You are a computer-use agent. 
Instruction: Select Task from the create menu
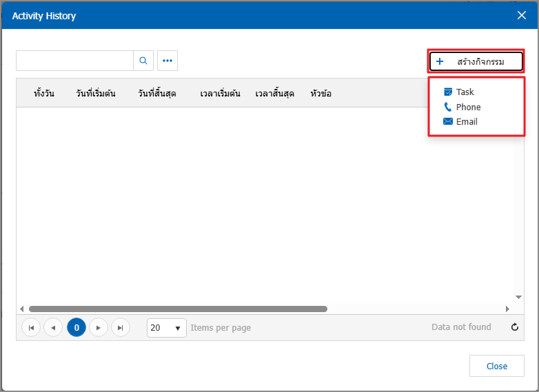465,92
